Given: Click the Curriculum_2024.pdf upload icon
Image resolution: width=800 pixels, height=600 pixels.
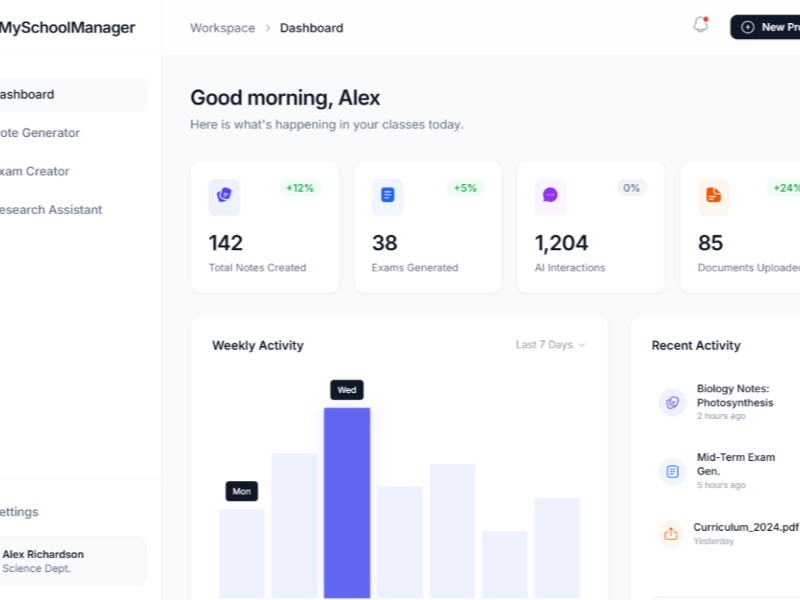Looking at the screenshot, I should pos(671,533).
